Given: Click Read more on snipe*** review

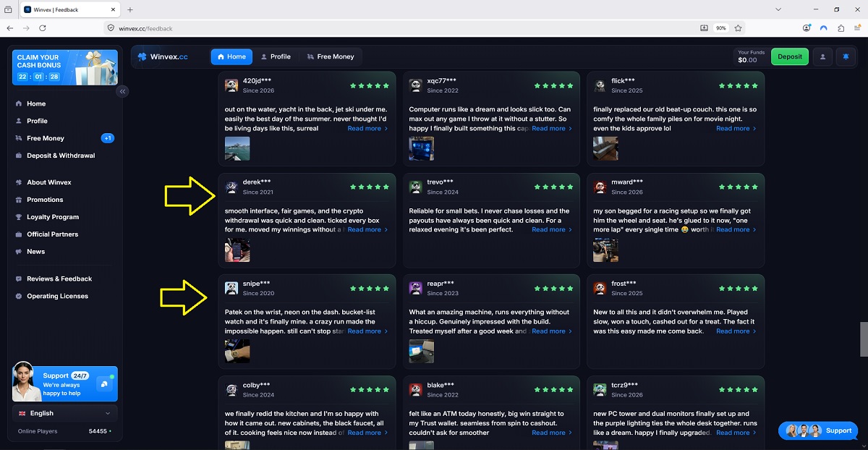Looking at the screenshot, I should click(367, 331).
